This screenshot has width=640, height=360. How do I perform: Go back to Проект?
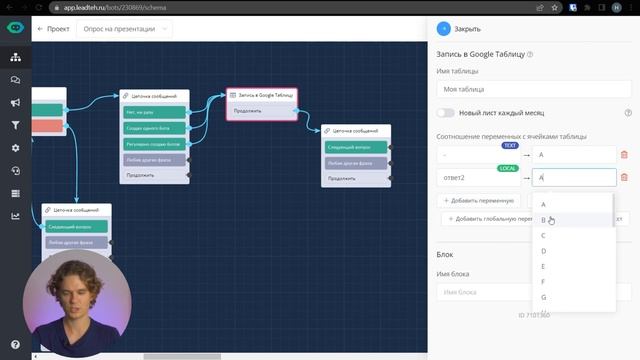point(53,29)
